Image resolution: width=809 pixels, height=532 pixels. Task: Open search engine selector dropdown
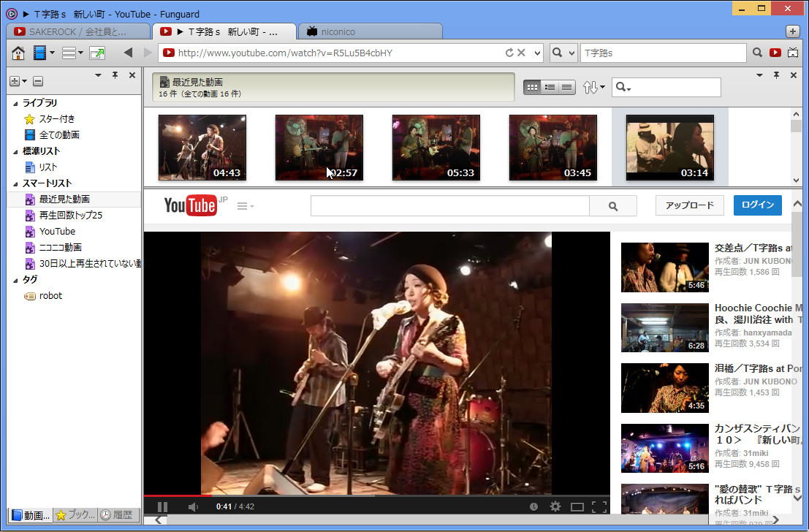pos(563,53)
